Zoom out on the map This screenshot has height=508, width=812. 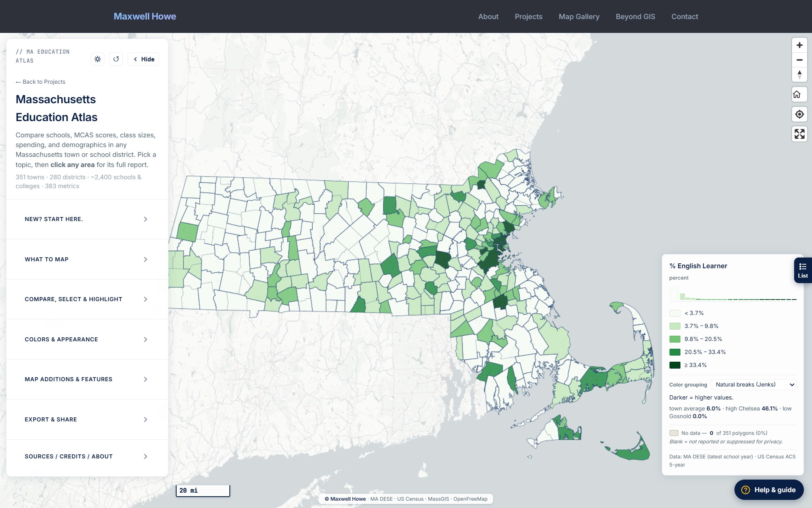[x=799, y=60]
